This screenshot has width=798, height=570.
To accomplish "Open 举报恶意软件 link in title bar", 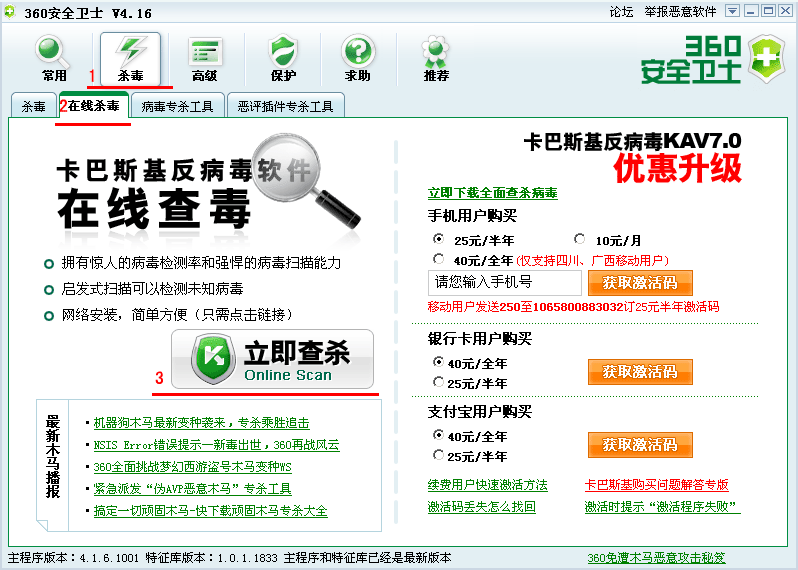I will pos(680,11).
